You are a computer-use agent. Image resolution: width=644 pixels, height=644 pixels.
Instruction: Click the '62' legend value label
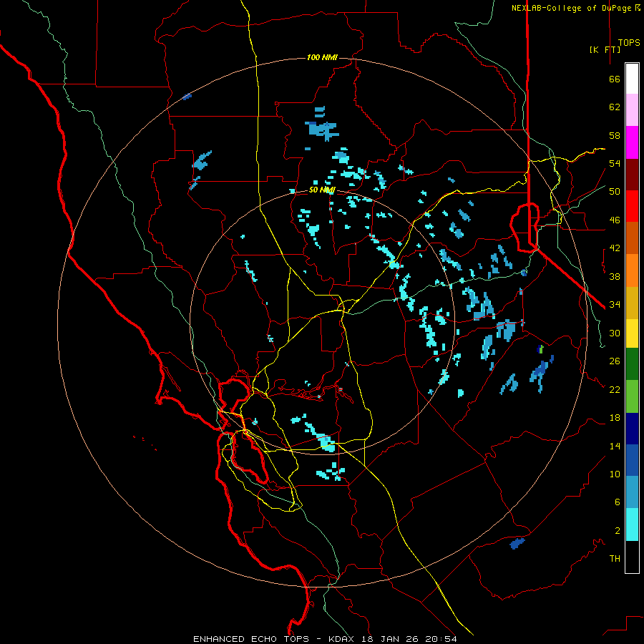tap(615, 107)
